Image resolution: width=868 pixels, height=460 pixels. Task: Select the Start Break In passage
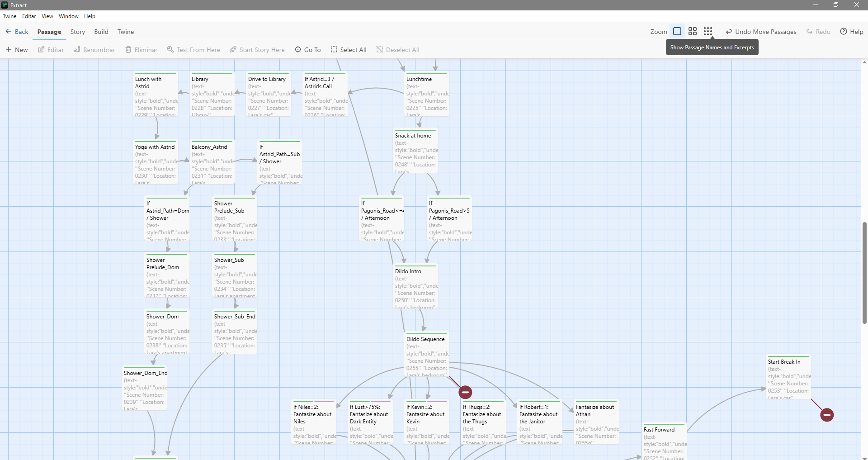pyautogui.click(x=788, y=377)
